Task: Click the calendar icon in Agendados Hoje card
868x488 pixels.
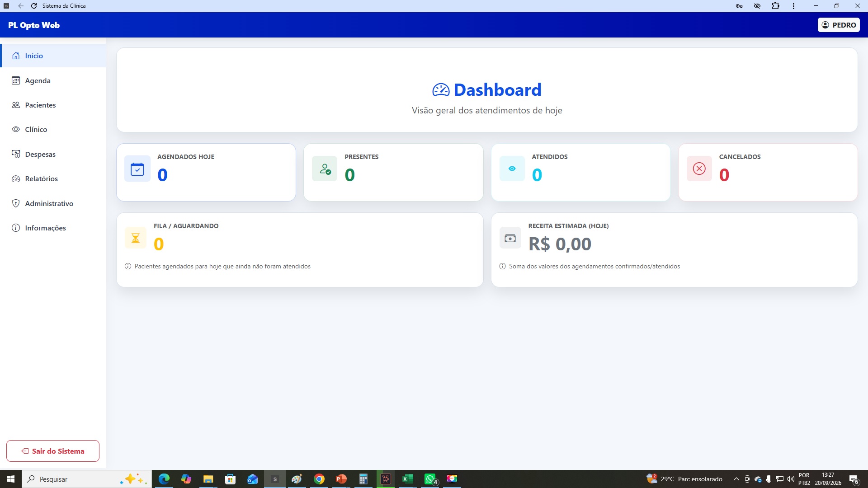Action: click(x=137, y=169)
